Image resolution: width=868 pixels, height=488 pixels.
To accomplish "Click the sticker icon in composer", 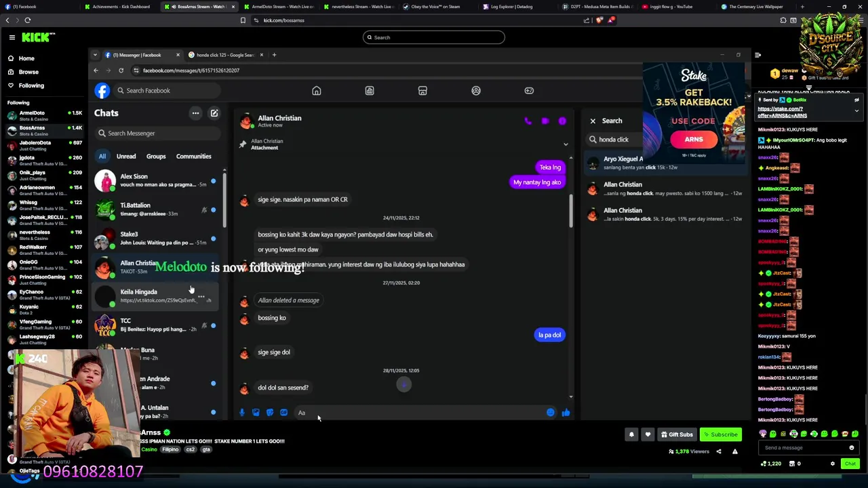I will 270,413.
